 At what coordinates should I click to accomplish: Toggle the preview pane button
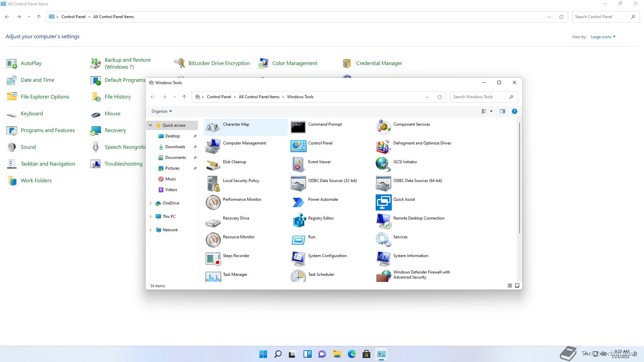pos(502,111)
